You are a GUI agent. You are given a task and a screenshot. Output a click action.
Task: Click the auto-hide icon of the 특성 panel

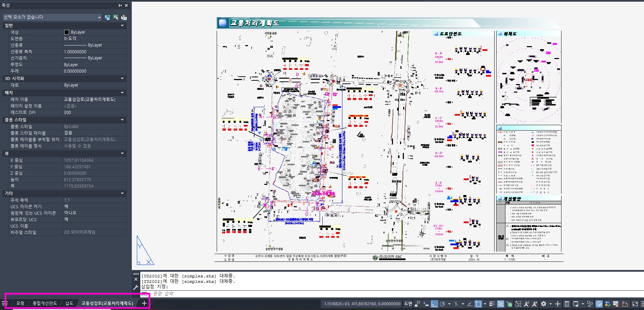click(x=120, y=5)
